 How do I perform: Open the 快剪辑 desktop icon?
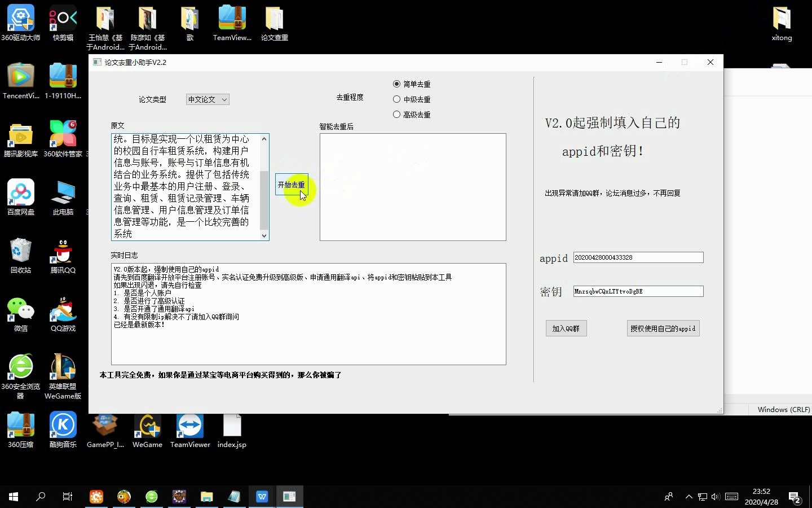pyautogui.click(x=63, y=23)
